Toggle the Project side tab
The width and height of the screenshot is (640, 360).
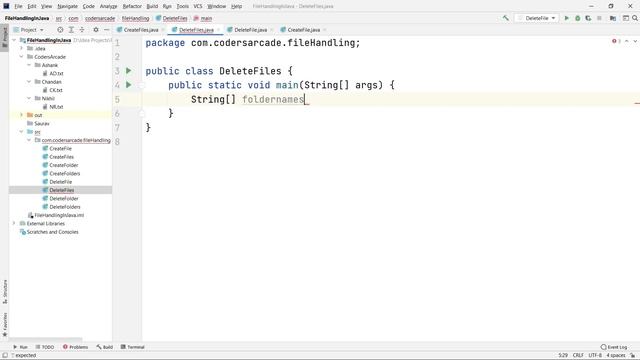click(x=4, y=37)
